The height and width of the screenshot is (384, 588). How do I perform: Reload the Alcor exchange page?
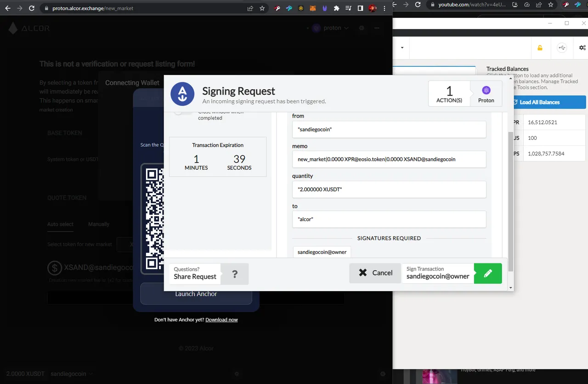pos(32,8)
